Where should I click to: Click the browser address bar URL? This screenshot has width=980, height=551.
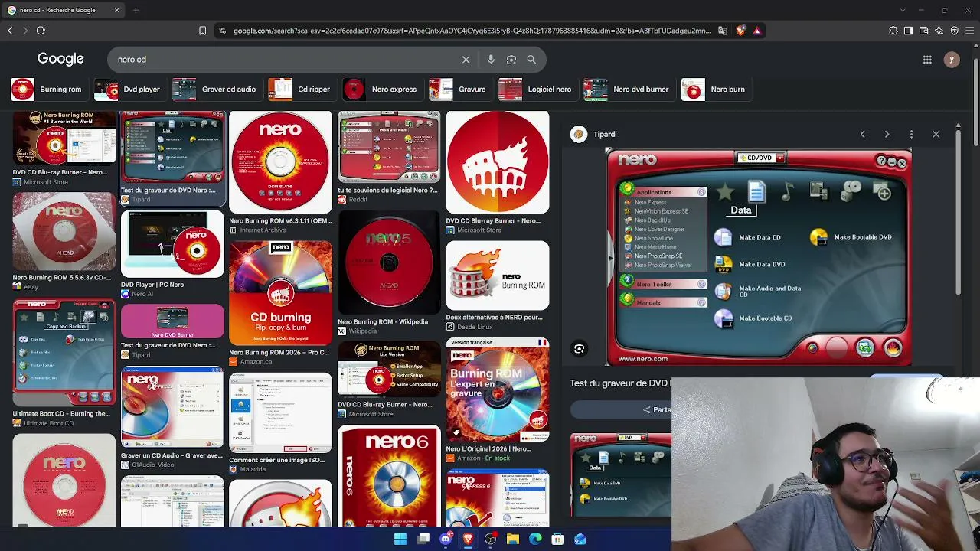point(472,31)
